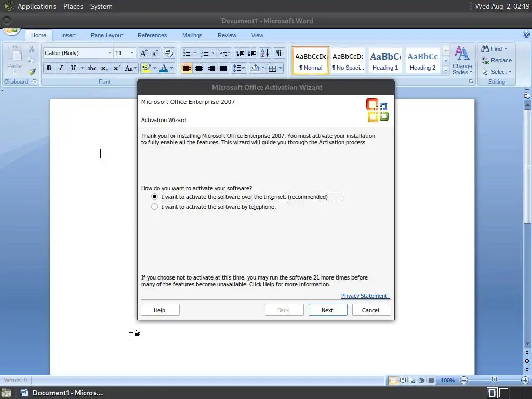
Task: Open the Change Case Aa menu
Action: [130, 68]
